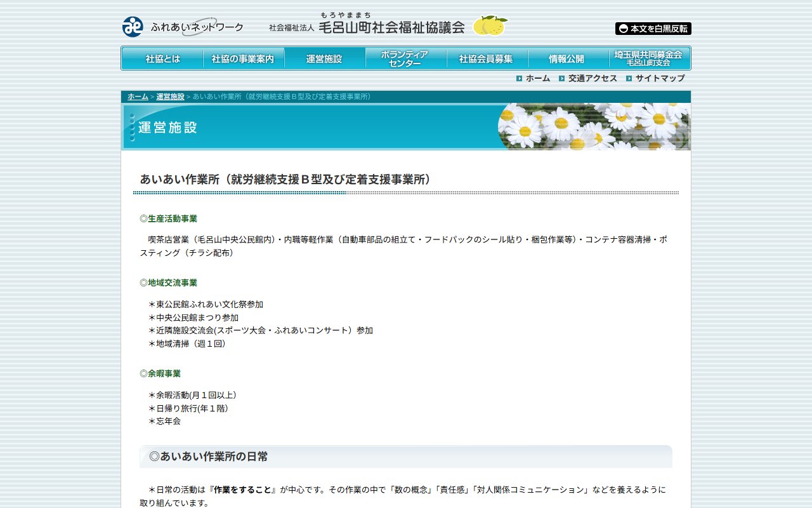
Task: Click the 日帰り旅行(年１階) line
Action: 188,408
